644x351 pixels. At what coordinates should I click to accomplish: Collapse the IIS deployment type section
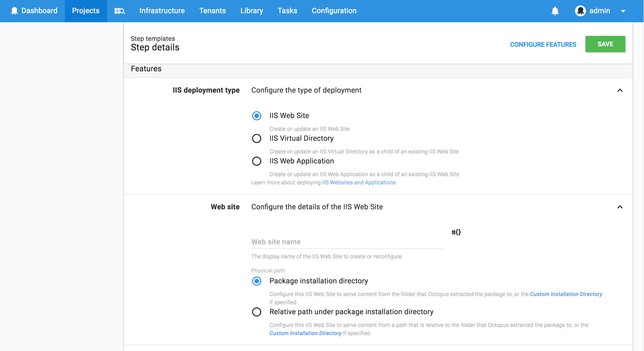pos(620,90)
